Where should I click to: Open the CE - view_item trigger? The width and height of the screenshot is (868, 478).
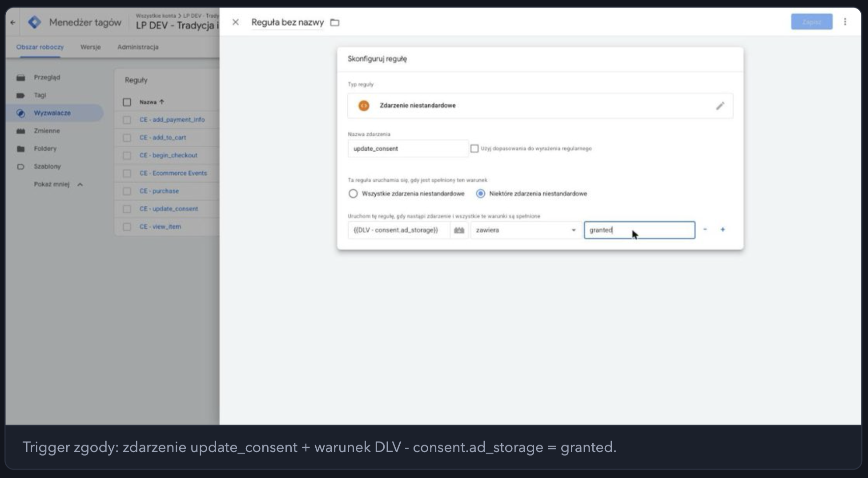[x=160, y=227]
